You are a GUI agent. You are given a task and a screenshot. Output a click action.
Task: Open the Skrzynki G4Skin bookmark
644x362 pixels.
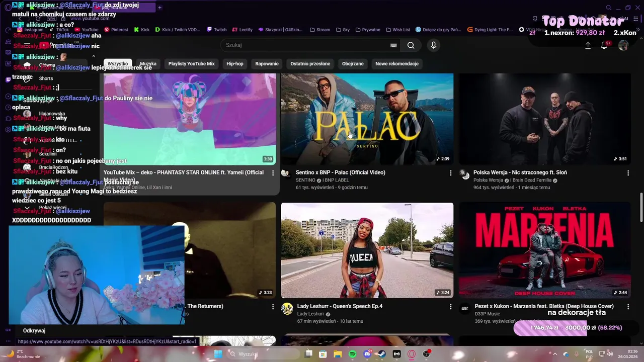[x=280, y=30]
